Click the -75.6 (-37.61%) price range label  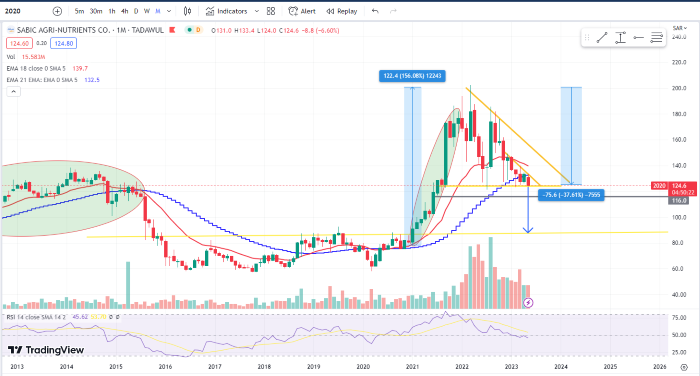tap(571, 195)
